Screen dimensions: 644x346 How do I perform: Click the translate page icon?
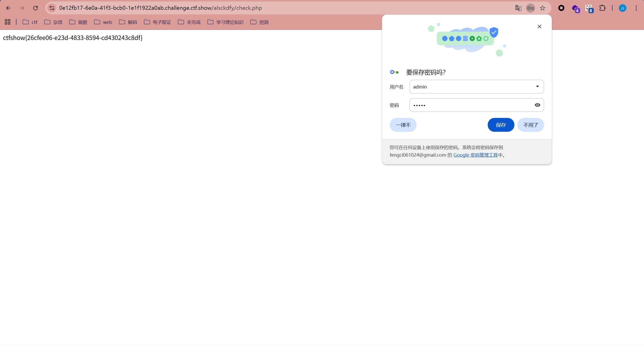[518, 8]
